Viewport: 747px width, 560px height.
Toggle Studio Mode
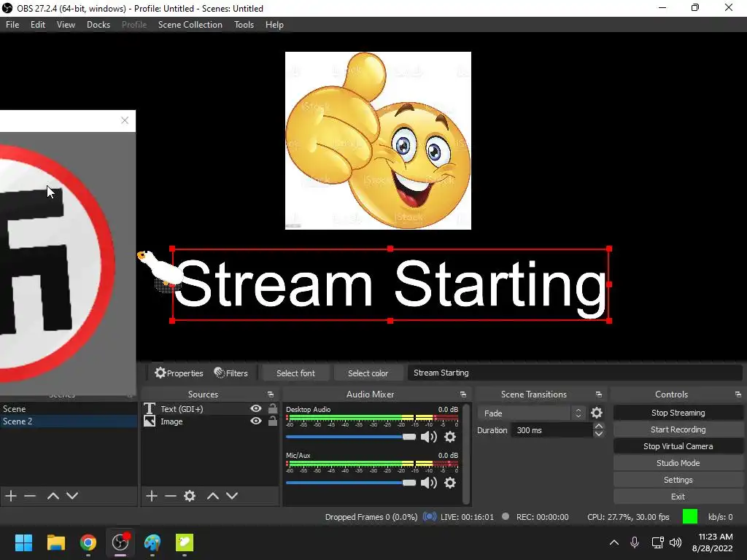coord(678,463)
